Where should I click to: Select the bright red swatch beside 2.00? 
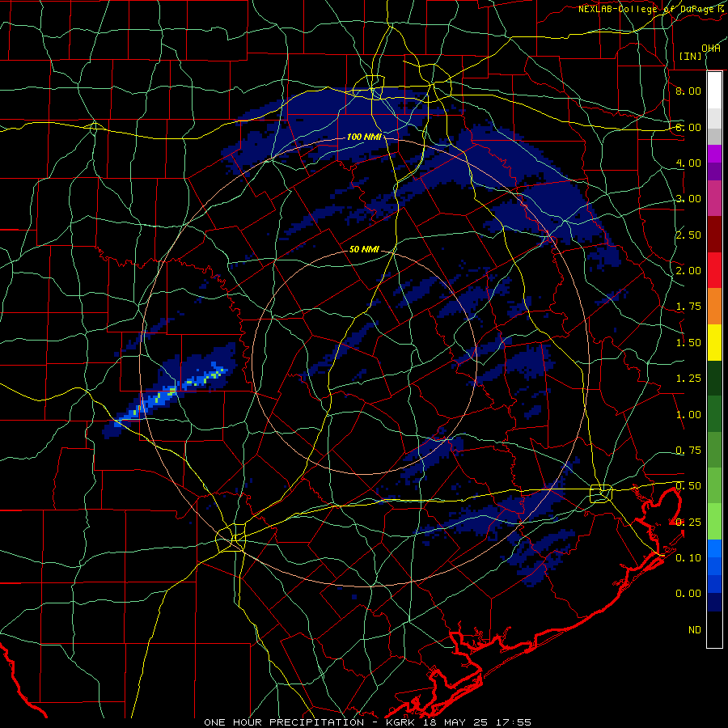point(714,270)
